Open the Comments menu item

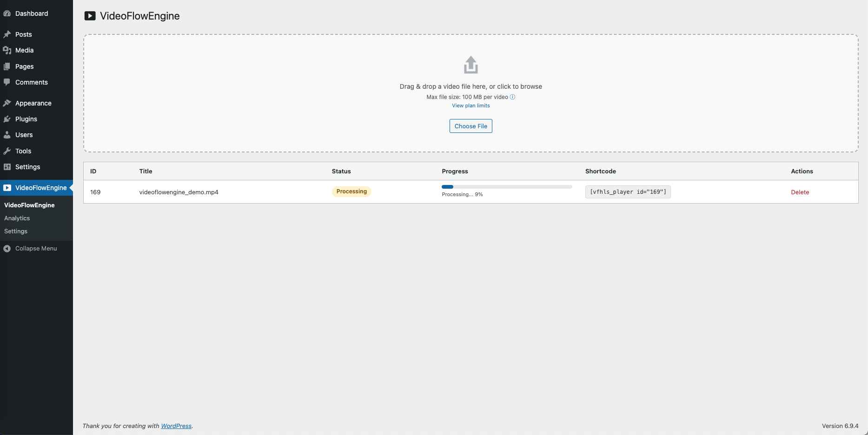36,82
